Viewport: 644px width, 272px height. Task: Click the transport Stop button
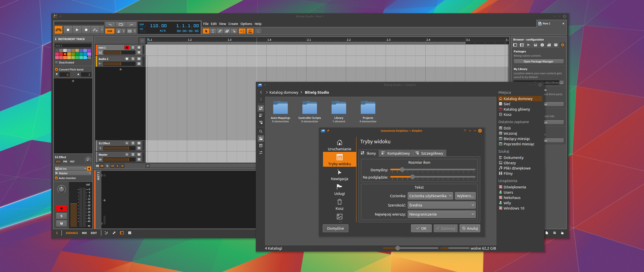point(68,30)
